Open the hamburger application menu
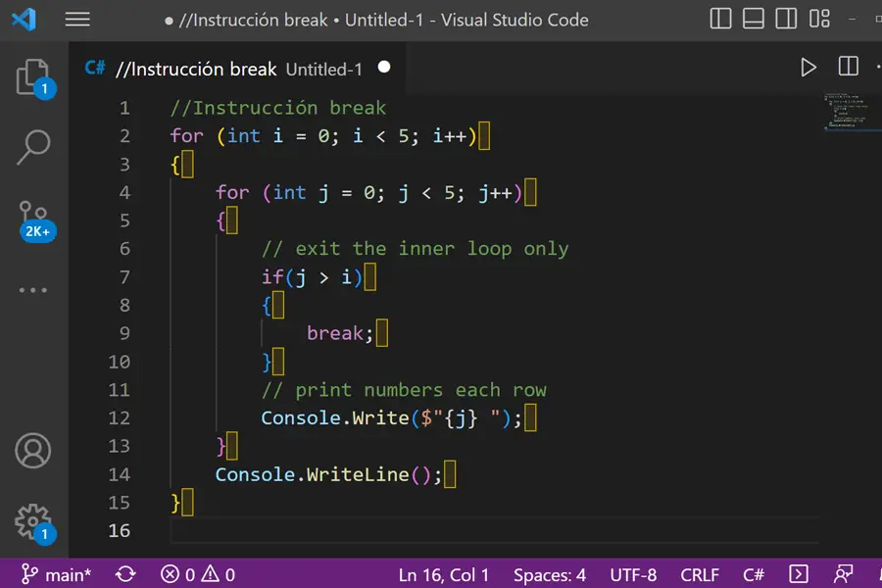 tap(77, 19)
